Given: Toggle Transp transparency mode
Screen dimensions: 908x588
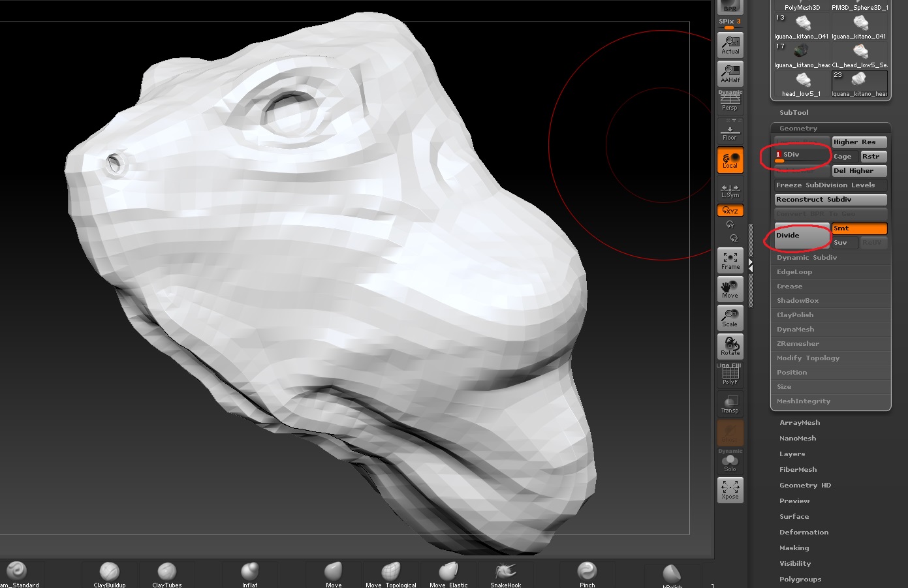Looking at the screenshot, I should coord(730,404).
